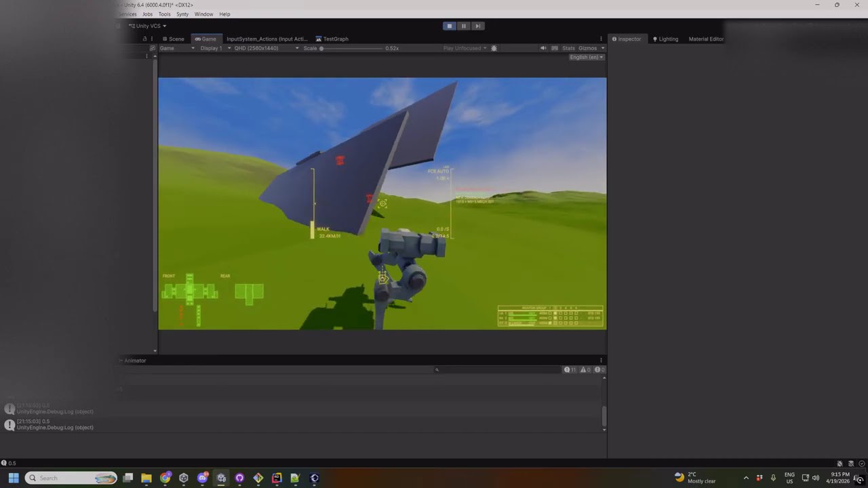Open the weather widget showing 2°C
868x488 pixels.
pyautogui.click(x=695, y=478)
